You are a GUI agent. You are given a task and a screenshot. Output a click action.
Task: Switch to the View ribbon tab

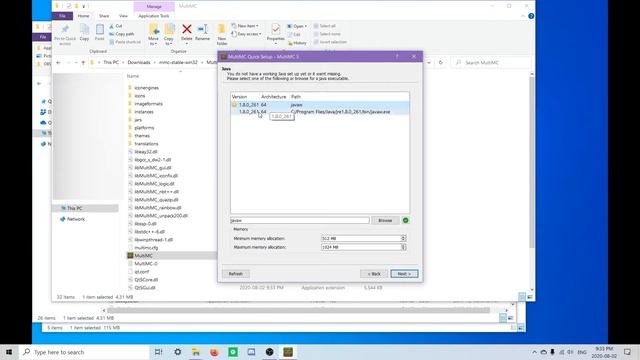click(123, 16)
